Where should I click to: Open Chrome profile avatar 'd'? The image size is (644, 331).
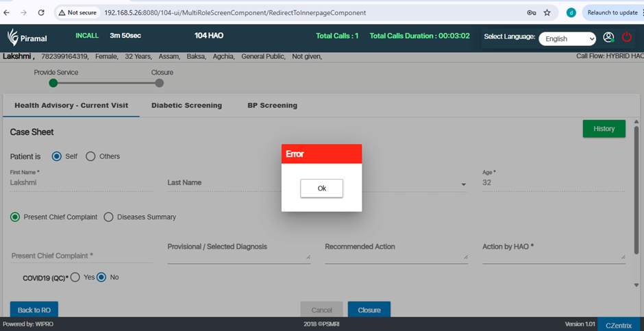[x=571, y=12]
